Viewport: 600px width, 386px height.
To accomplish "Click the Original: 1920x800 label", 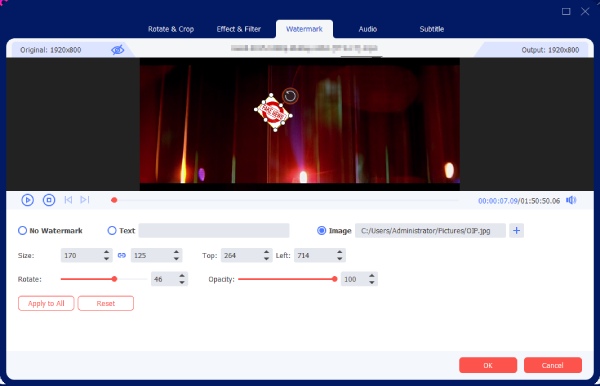I will click(51, 50).
